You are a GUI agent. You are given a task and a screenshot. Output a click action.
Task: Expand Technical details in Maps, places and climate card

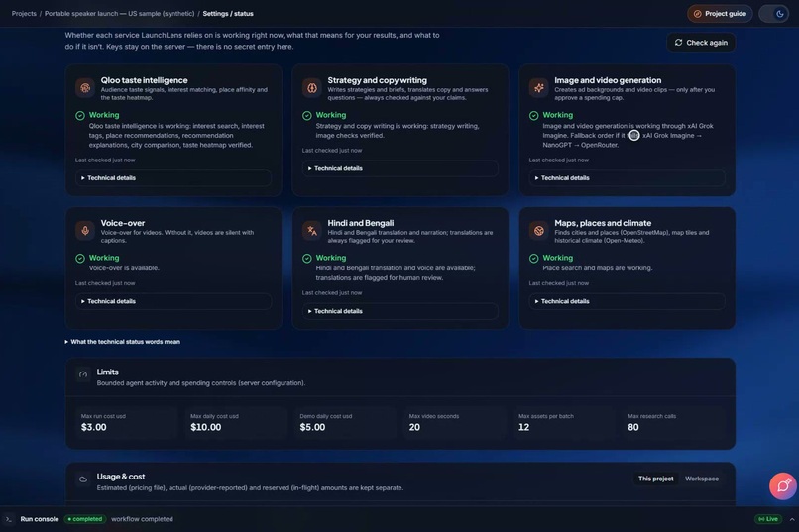pos(627,301)
